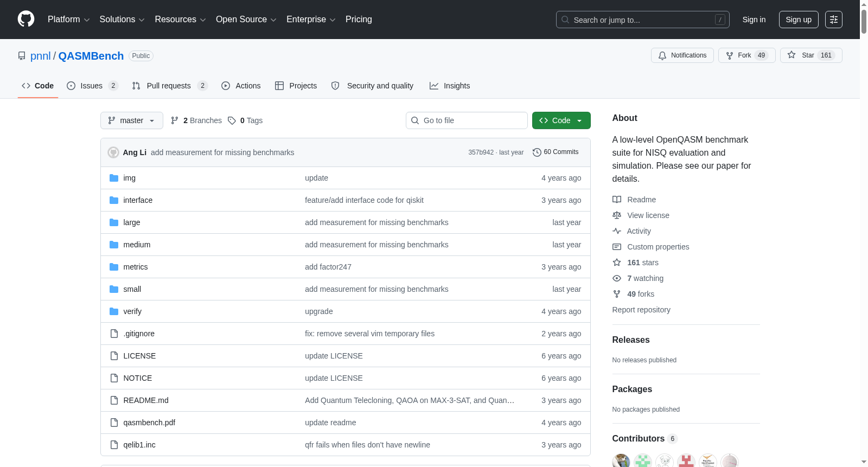Click the 7 watching eye icon

pyautogui.click(x=617, y=278)
